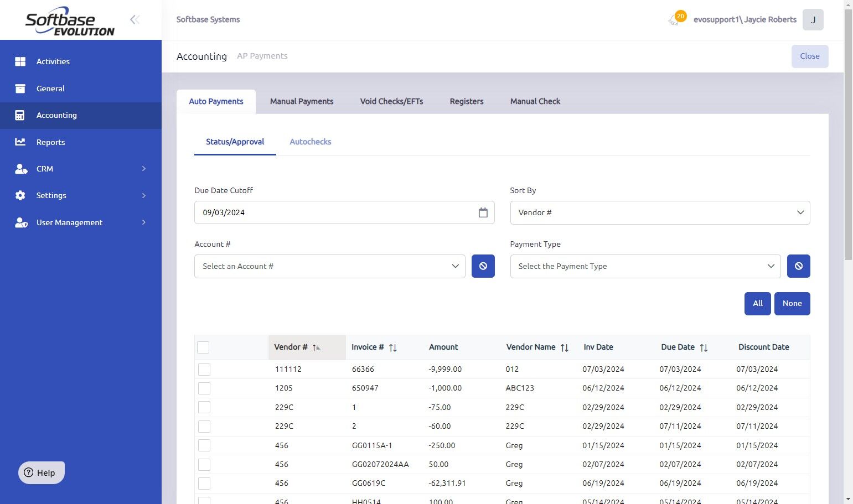
Task: Collapse the sidebar with the double-chevron icon
Action: [x=135, y=20]
